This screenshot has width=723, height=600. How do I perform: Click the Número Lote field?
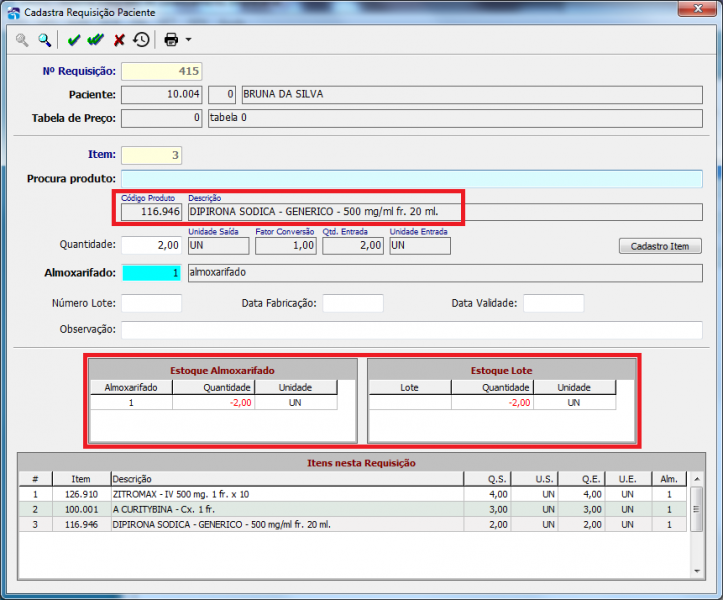click(151, 303)
